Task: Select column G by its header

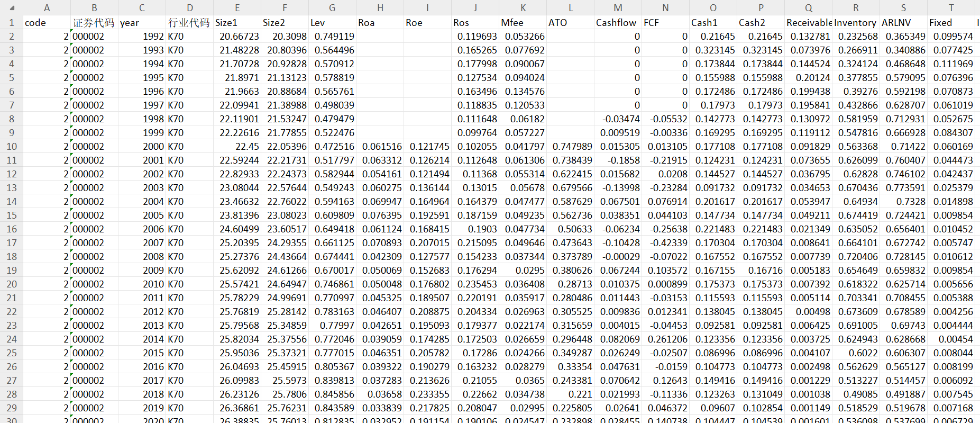Action: click(x=333, y=8)
